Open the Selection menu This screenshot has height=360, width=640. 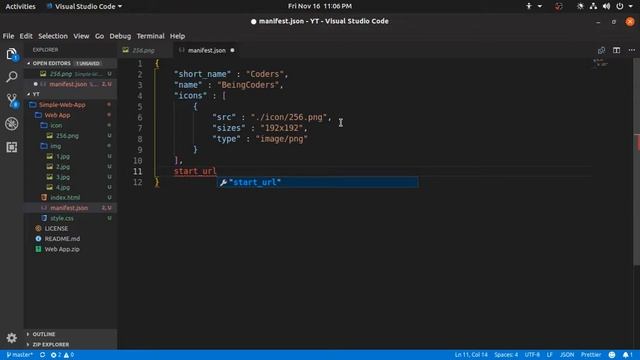pyautogui.click(x=53, y=36)
